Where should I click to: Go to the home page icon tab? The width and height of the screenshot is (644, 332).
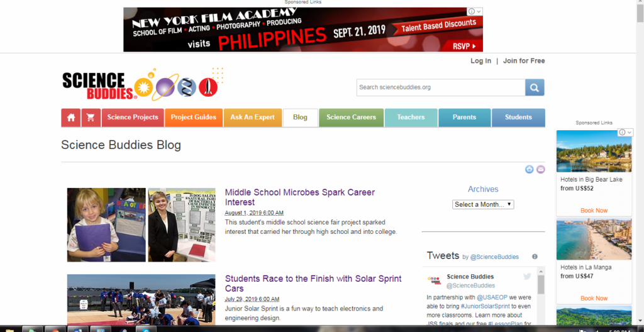pos(71,118)
